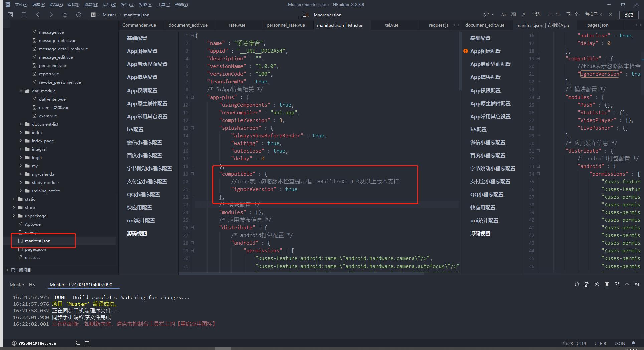Image resolution: width=644 pixels, height=350 pixels.
Task: Click the left pane tab scroll-right arrow
Action: tap(458, 25)
